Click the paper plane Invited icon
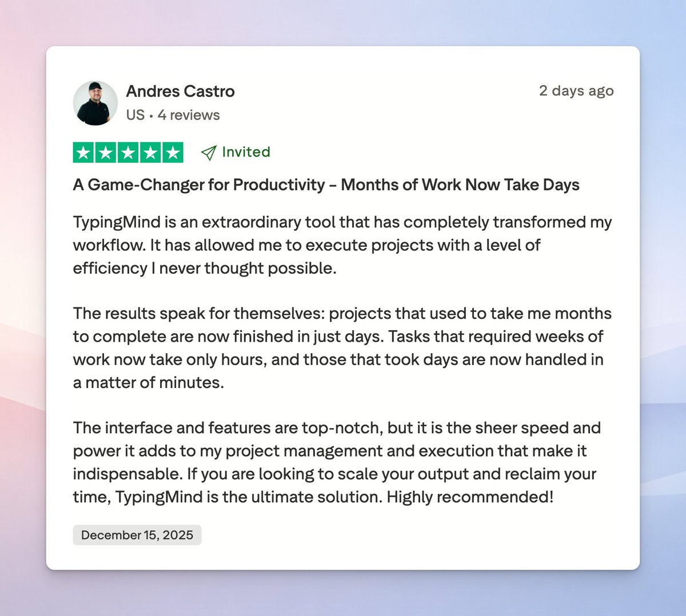This screenshot has height=616, width=686. coord(209,153)
